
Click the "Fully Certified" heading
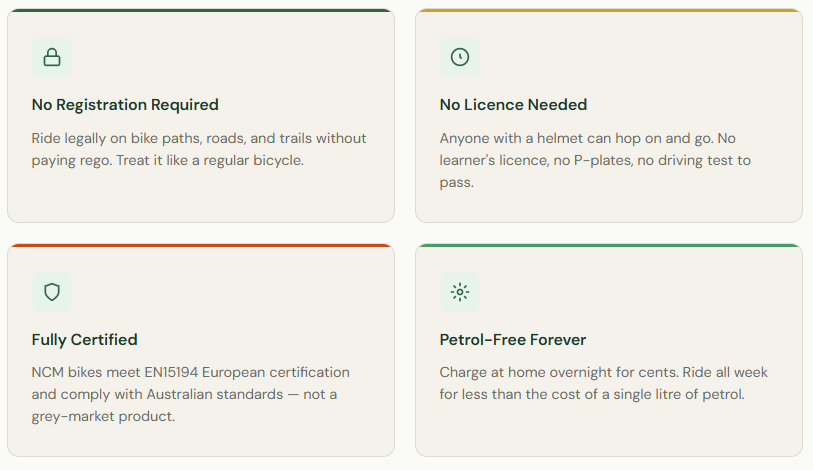85,340
